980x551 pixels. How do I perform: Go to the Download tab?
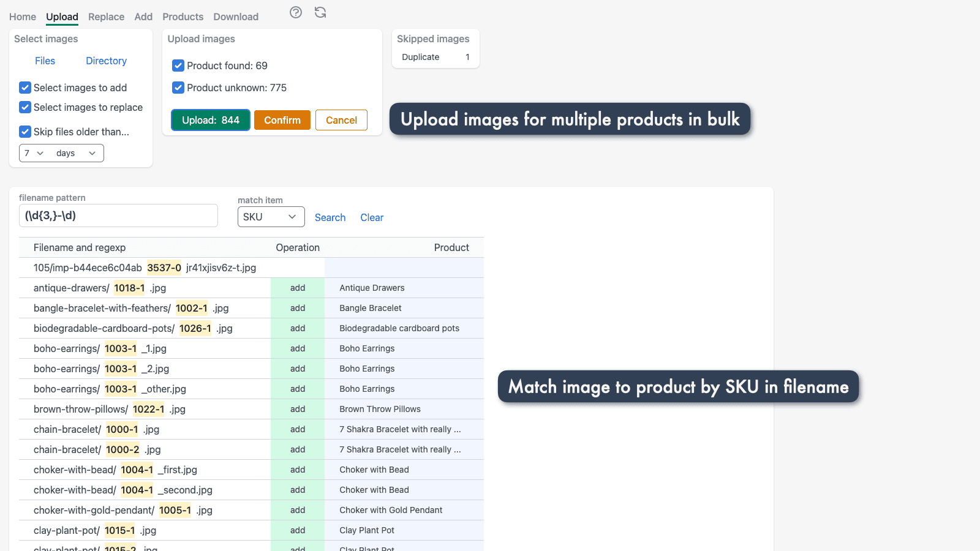236,17
